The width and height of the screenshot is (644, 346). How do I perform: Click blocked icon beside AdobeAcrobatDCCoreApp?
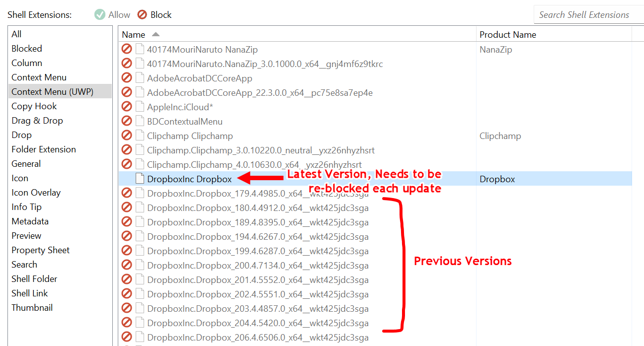tap(127, 78)
